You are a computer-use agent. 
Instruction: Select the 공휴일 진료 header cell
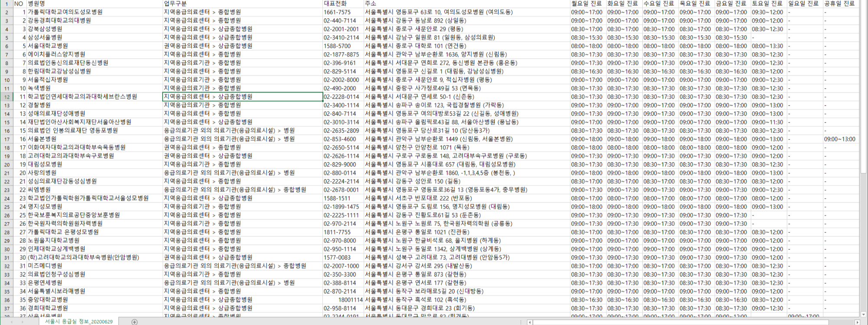[x=841, y=3]
